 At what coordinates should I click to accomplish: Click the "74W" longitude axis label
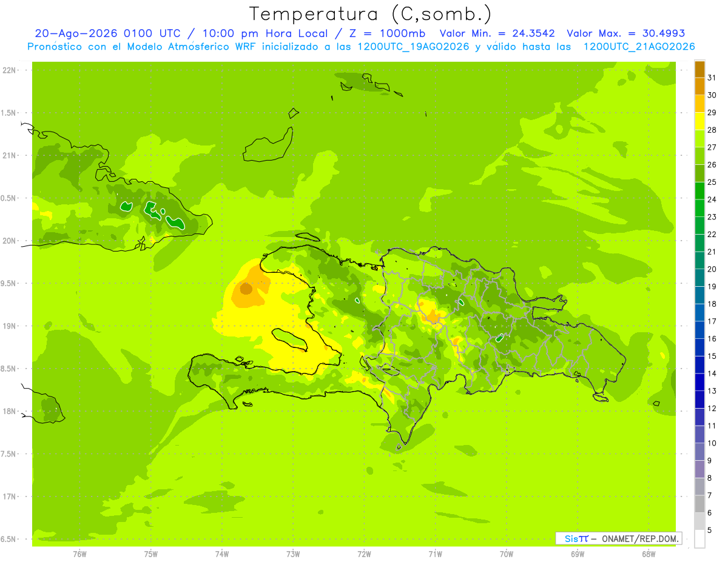(222, 554)
